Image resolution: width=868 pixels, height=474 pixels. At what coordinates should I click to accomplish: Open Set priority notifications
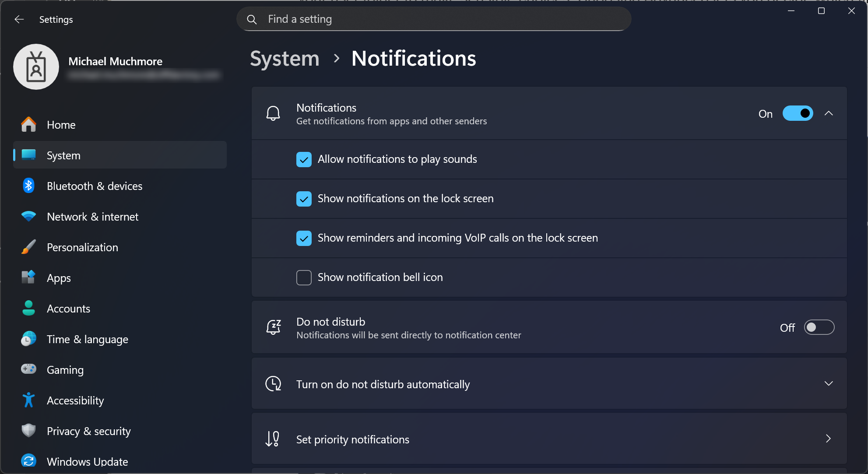click(x=828, y=439)
